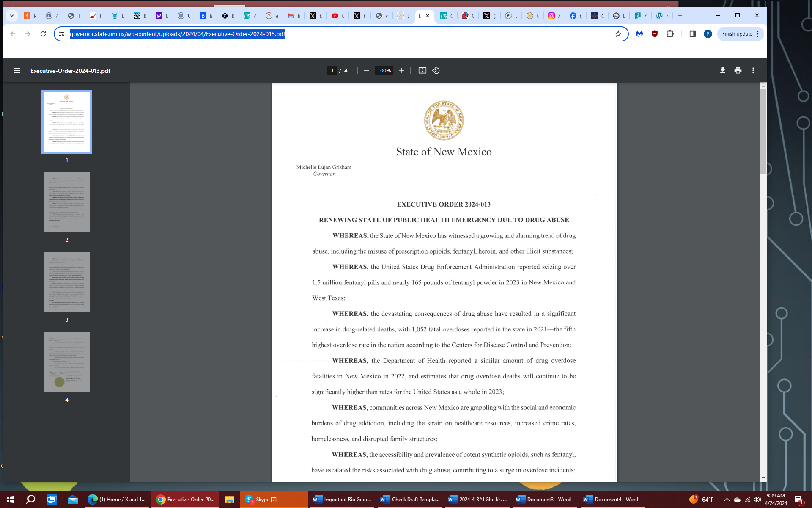Screen dimensions: 812x508
Task: Click the Fit to page icon
Action: click(x=422, y=70)
